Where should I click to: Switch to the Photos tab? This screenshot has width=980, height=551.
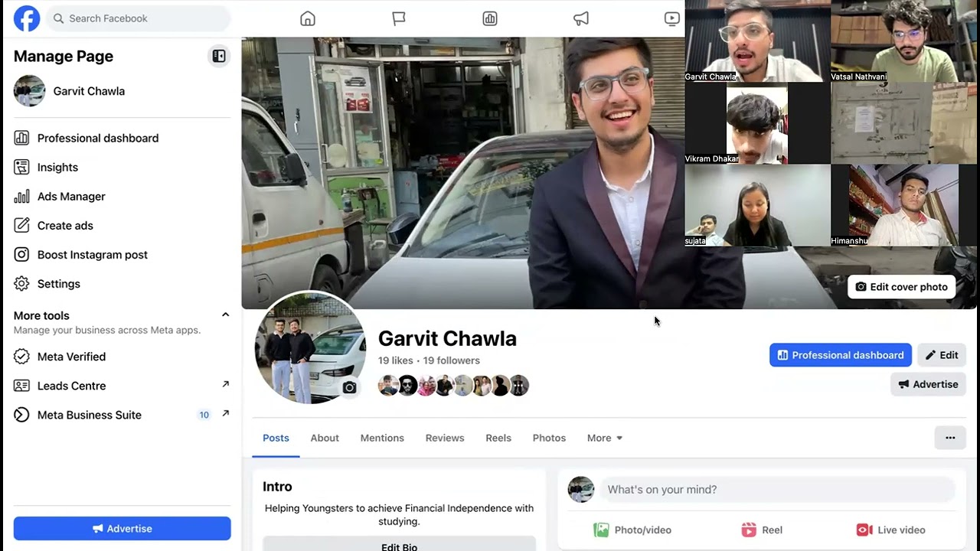[549, 438]
